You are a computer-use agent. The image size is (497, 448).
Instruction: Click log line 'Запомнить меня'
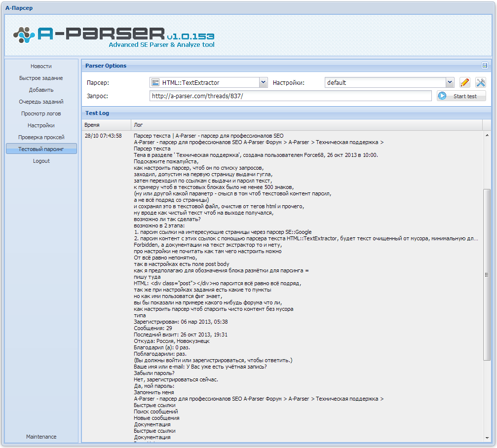click(153, 392)
